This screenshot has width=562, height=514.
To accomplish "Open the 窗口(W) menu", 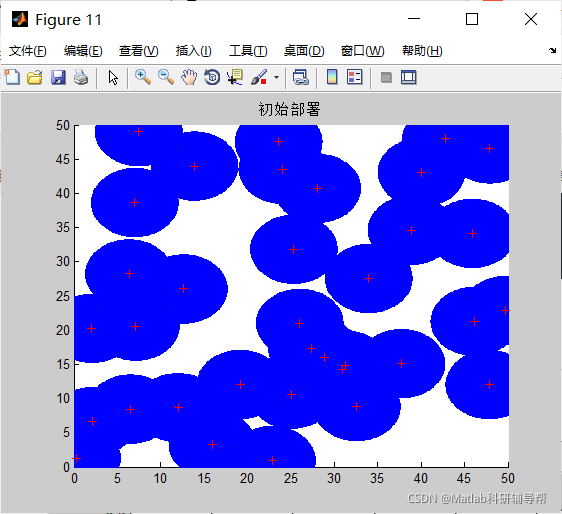I will pyautogui.click(x=362, y=51).
